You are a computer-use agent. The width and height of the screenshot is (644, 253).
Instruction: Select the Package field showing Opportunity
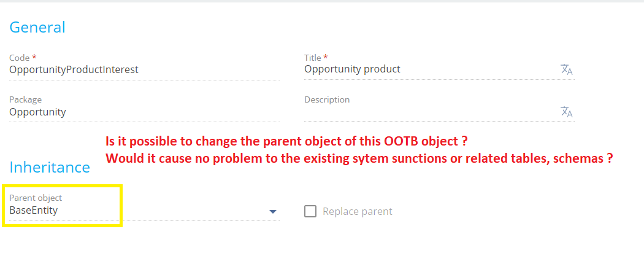144,112
